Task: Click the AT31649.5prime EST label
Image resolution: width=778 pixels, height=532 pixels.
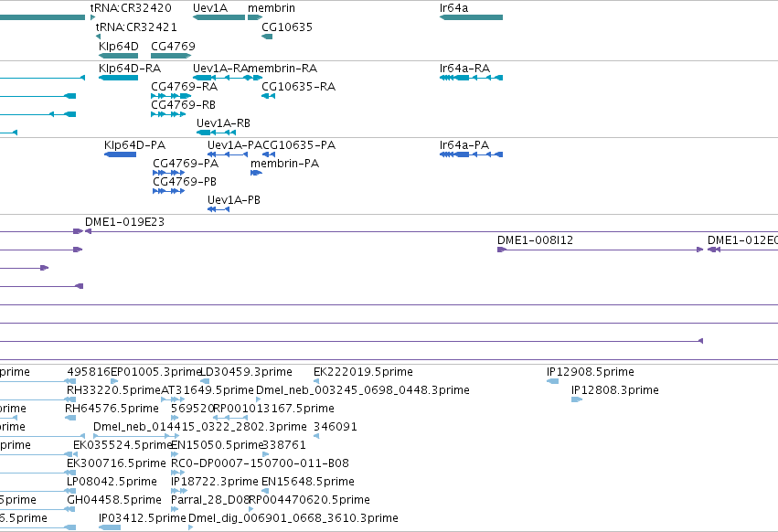Action: (208, 390)
